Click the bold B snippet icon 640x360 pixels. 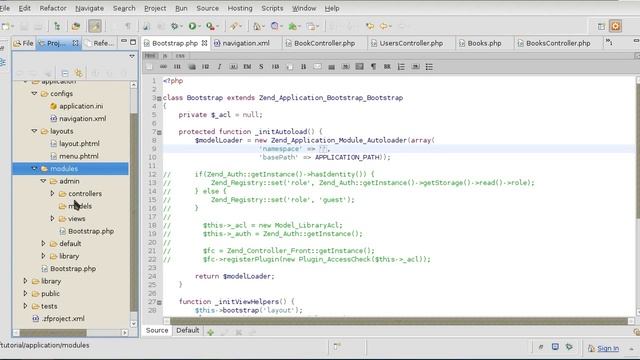coord(303,67)
